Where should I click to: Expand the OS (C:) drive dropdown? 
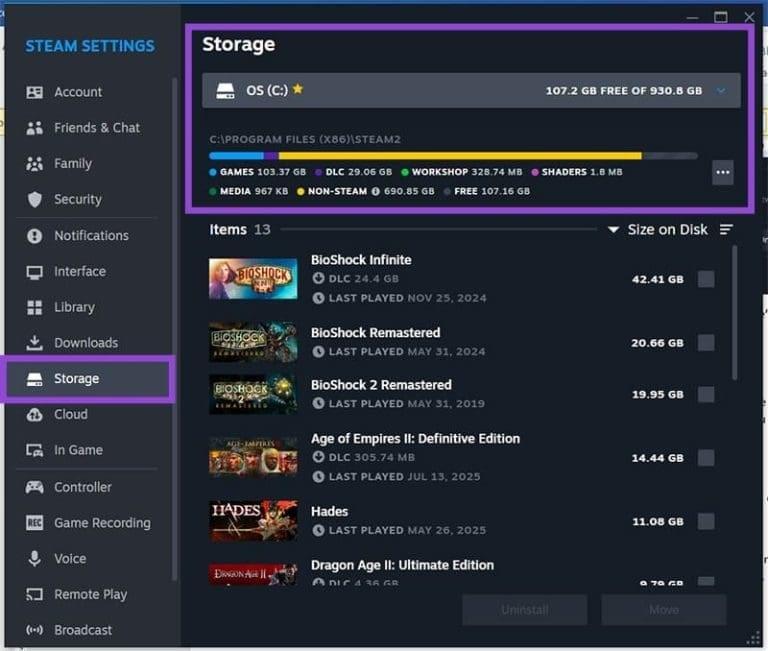pos(721,91)
